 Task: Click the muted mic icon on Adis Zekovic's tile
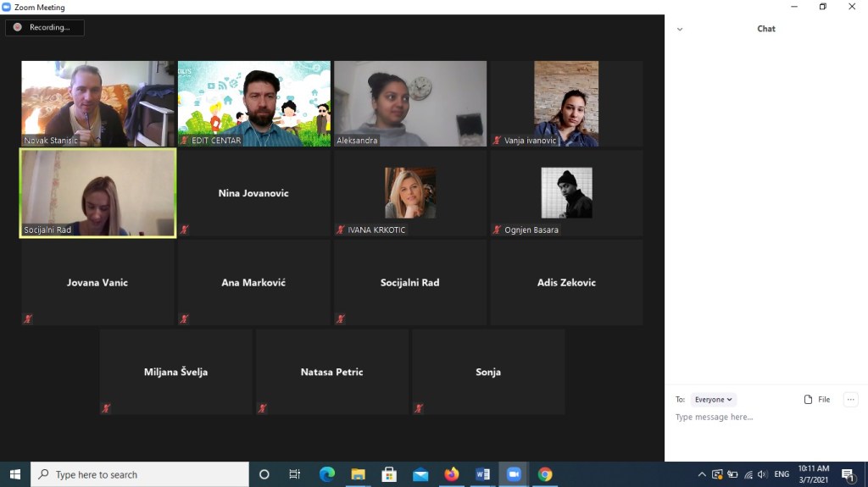tap(497, 319)
